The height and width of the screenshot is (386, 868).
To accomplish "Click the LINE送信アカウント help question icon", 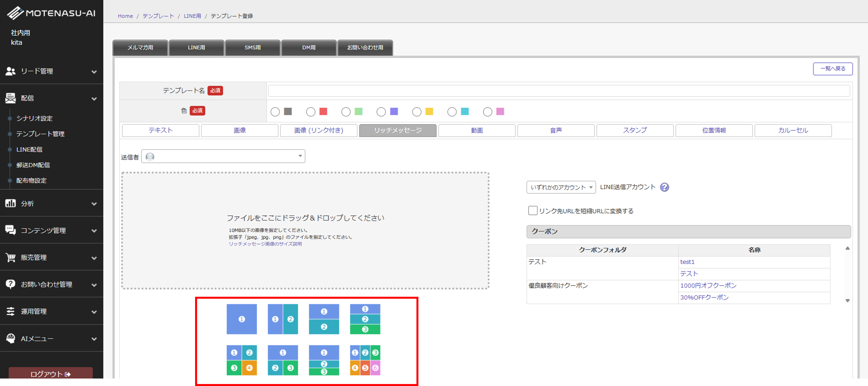I will [x=664, y=187].
